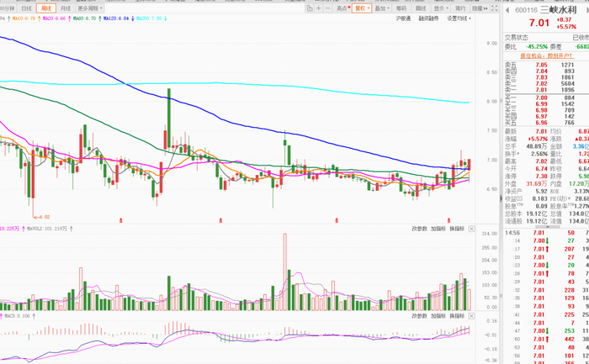Toggle the 亮点 highlights button
Image resolution: width=589 pixels, height=364 pixels.
pyautogui.click(x=343, y=8)
